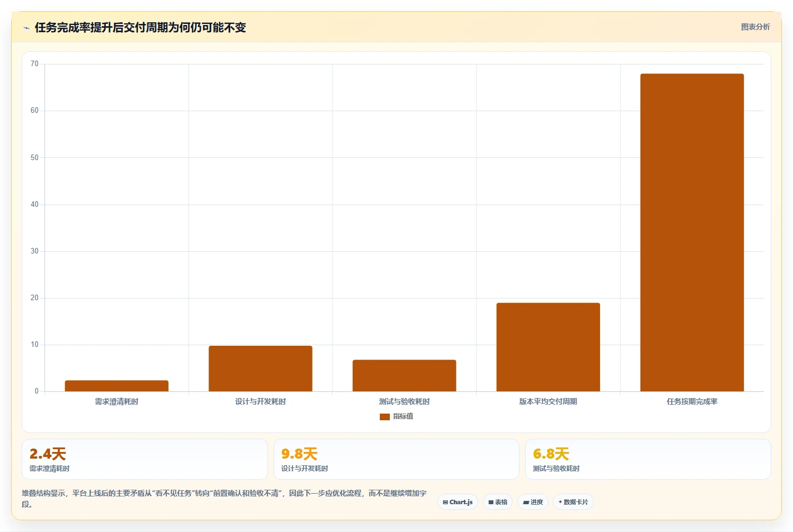
Task: Click the y-axis label 40
Action: pos(34,205)
